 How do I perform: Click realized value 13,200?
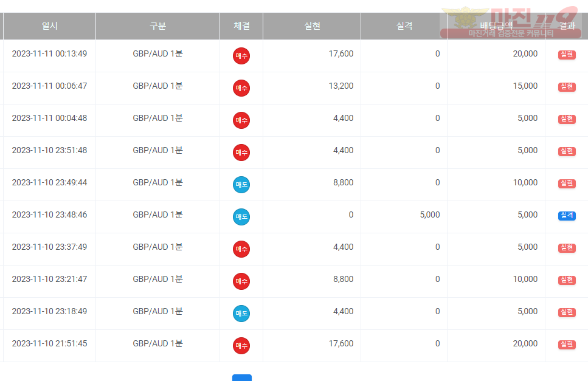coord(341,86)
